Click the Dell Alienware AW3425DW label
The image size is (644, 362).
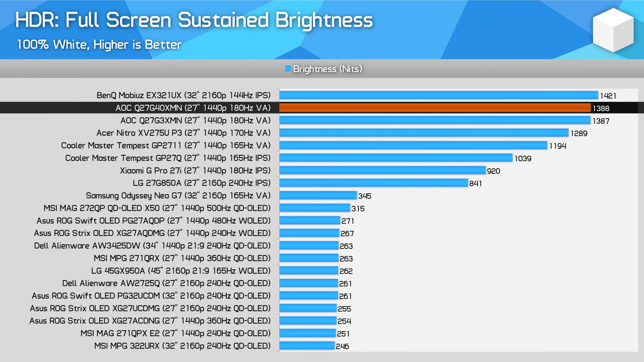152,246
